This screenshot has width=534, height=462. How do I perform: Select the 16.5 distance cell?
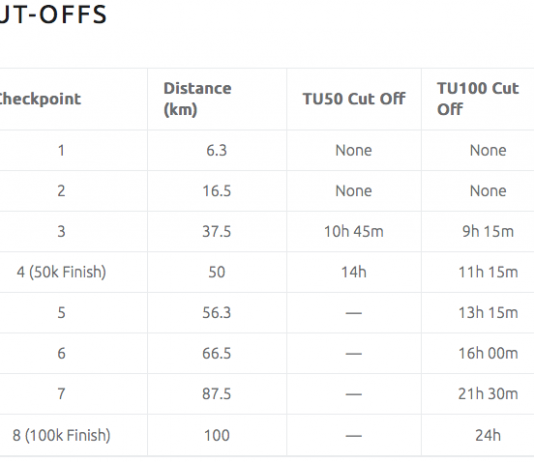217,191
